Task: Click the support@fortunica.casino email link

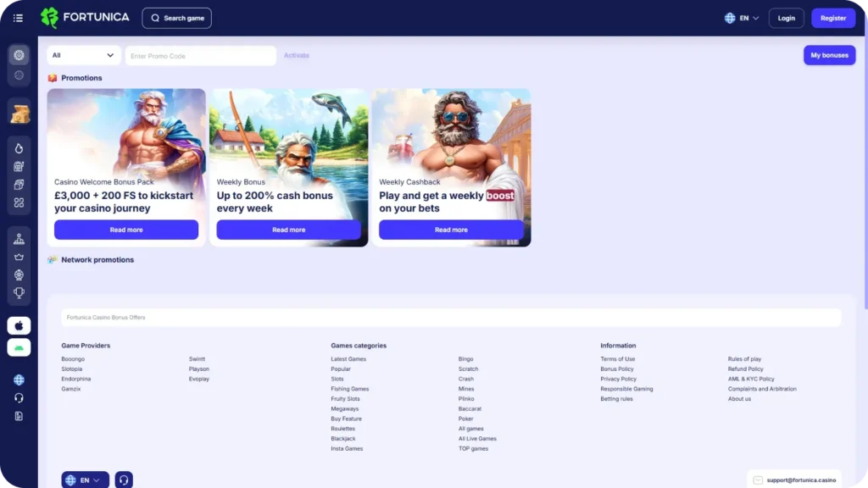Action: [801, 480]
